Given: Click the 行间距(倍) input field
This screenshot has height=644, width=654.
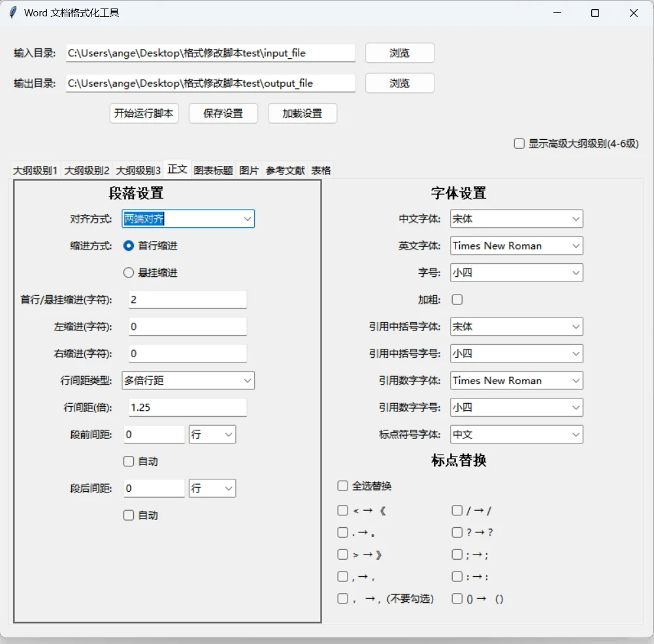Looking at the screenshot, I should click(188, 407).
